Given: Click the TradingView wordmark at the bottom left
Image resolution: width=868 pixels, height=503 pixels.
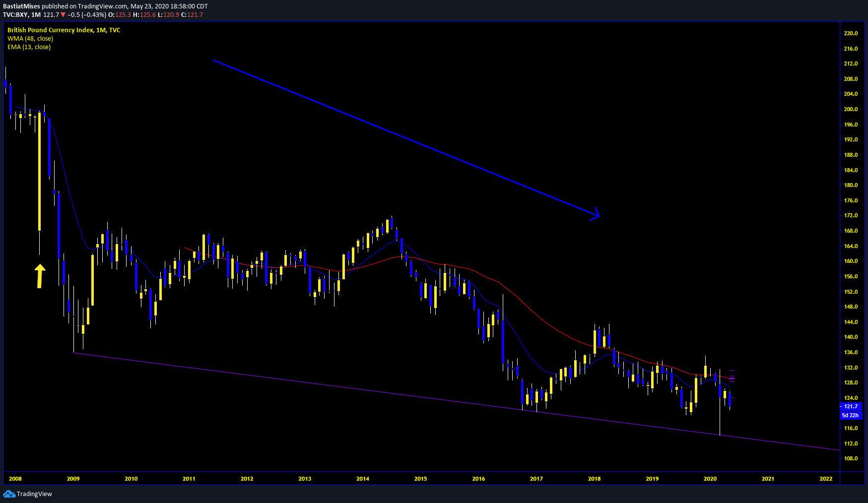Looking at the screenshot, I should click(x=34, y=494).
